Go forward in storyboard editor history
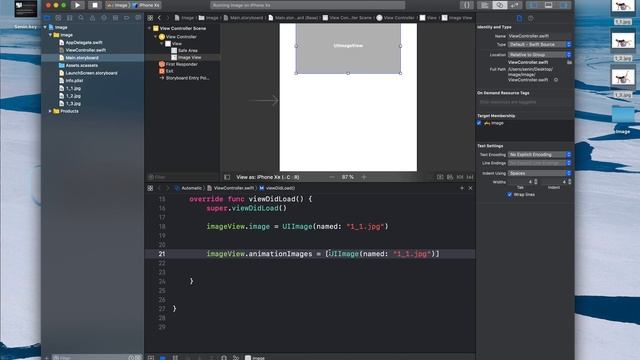The image size is (640, 360). click(x=167, y=18)
